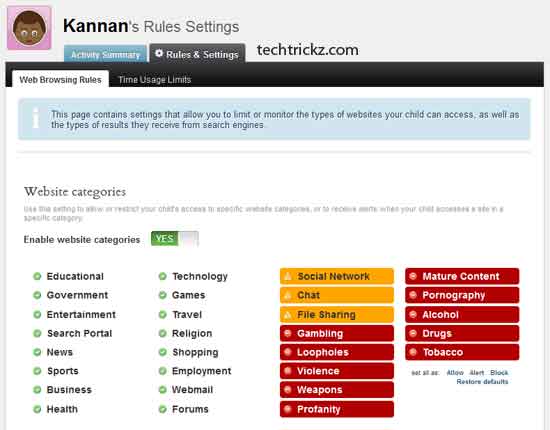Screen dimensions: 550x430
Task: Open the Time Usage Limits tab
Action: pyautogui.click(x=154, y=80)
